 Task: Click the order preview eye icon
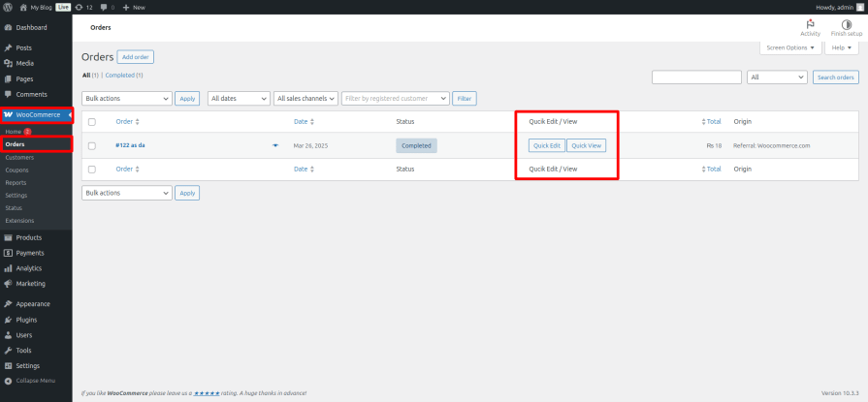[x=275, y=145]
